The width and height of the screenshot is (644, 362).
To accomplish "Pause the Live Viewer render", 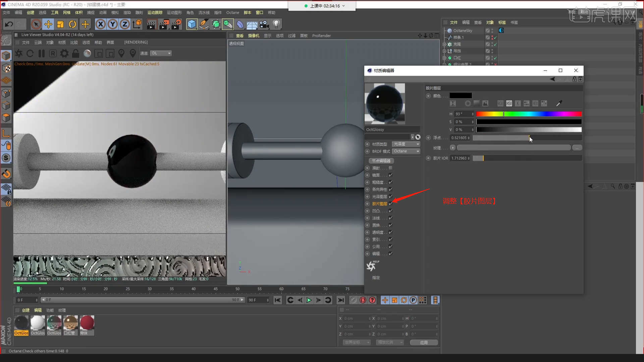I will pos(42,53).
